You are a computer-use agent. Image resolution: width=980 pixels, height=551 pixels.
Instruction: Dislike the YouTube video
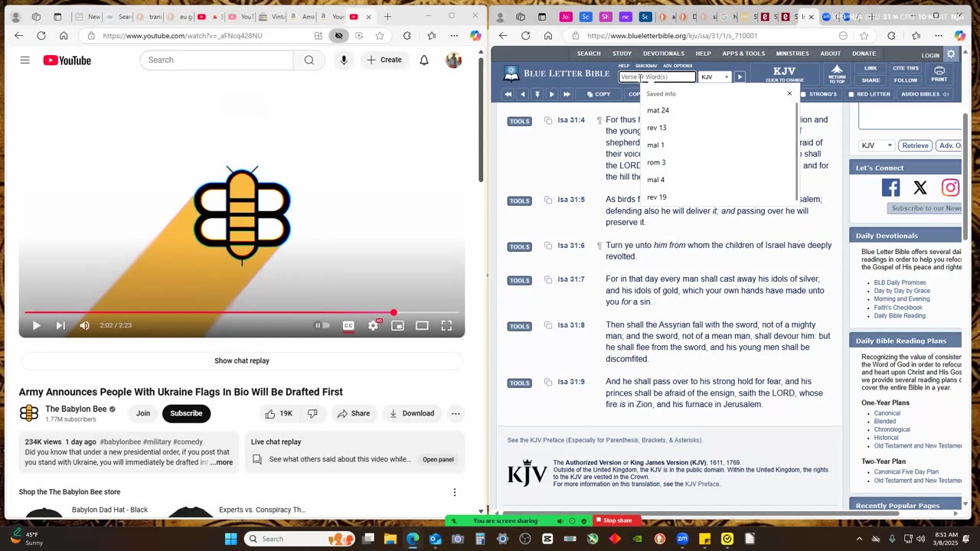pyautogui.click(x=312, y=413)
